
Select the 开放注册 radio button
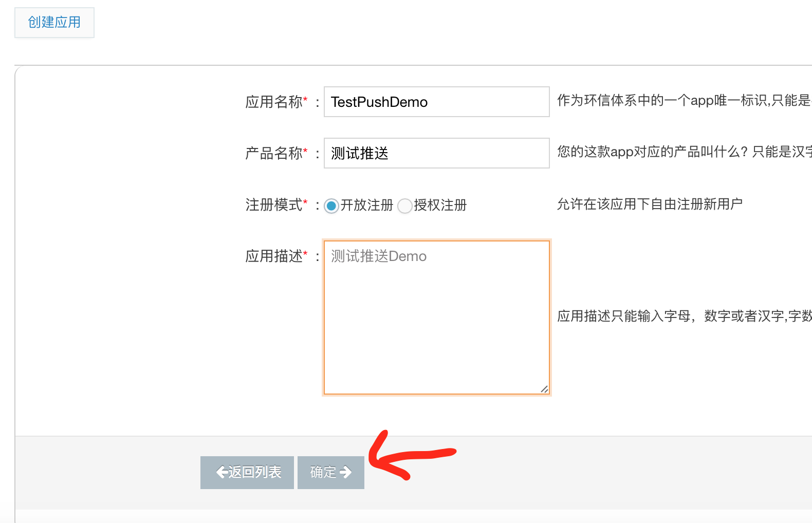pos(331,206)
